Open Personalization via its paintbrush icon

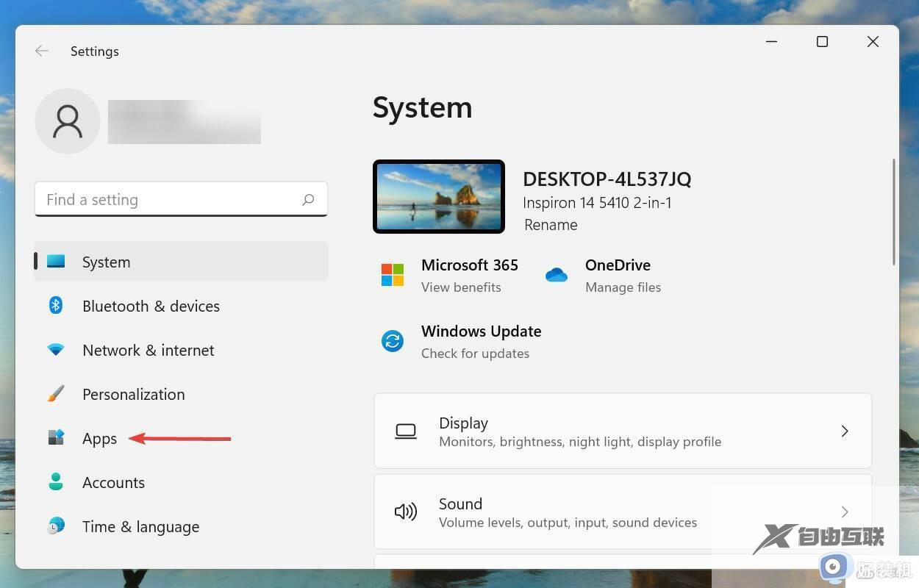tap(56, 394)
